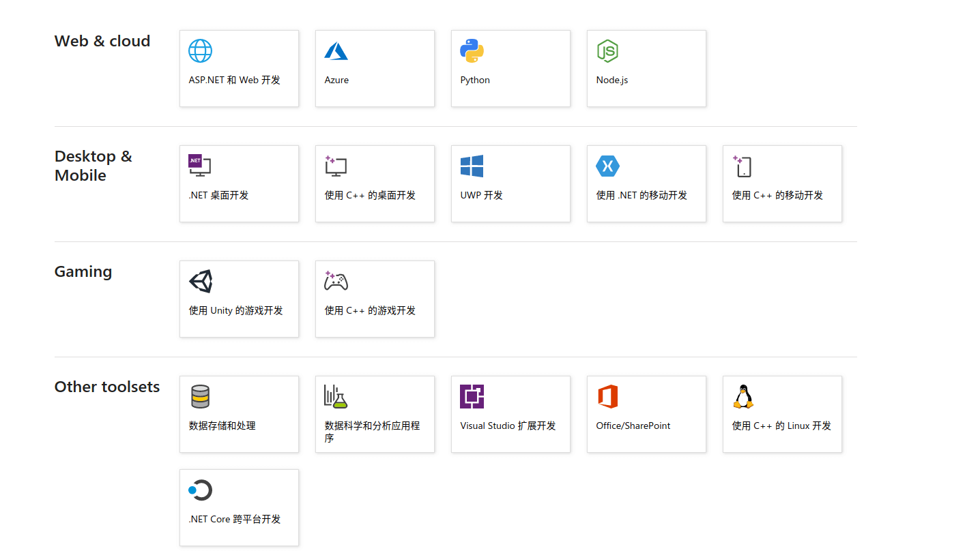Click the .NET desktop monitor icon
Viewport: 980px width, 551px height.
coord(200,166)
